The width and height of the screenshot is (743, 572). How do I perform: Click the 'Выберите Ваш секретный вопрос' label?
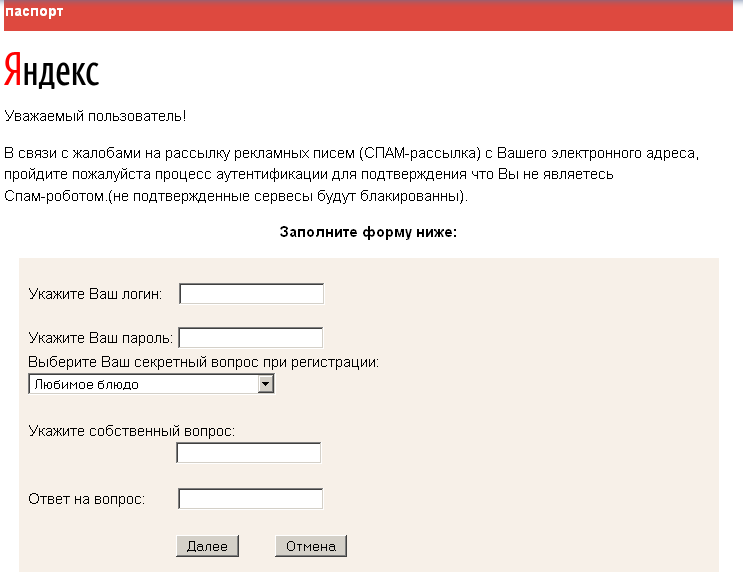(204, 362)
